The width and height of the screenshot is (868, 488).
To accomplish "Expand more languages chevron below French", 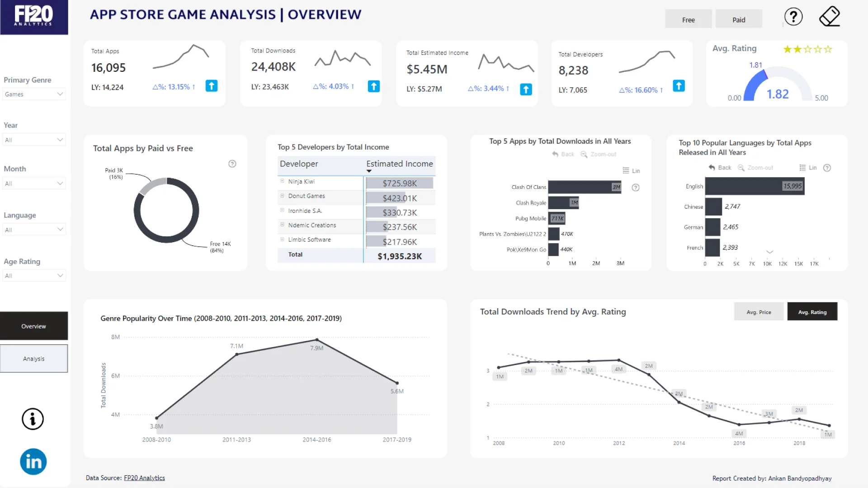I will click(x=769, y=252).
